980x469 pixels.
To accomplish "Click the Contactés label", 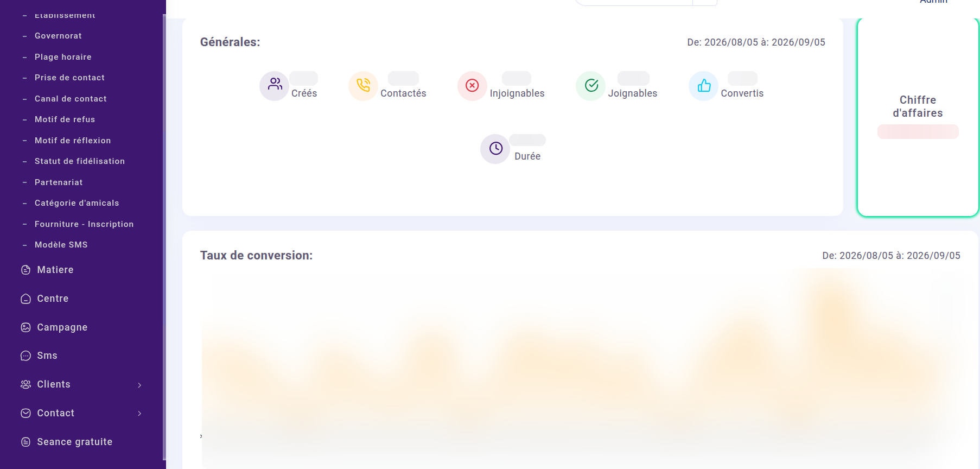I will click(403, 93).
